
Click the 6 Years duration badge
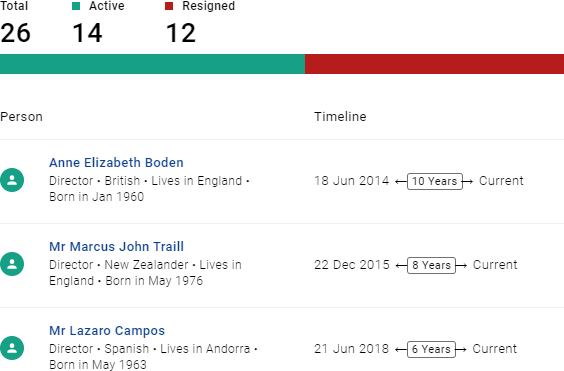[x=431, y=349]
